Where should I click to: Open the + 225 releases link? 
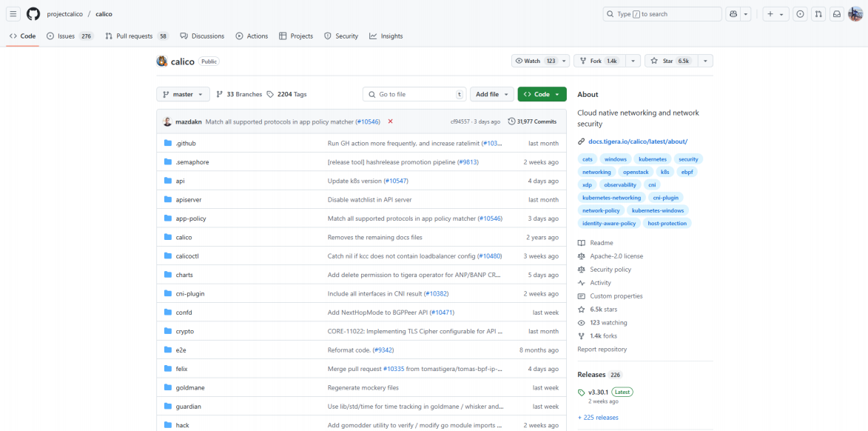[x=598, y=417]
